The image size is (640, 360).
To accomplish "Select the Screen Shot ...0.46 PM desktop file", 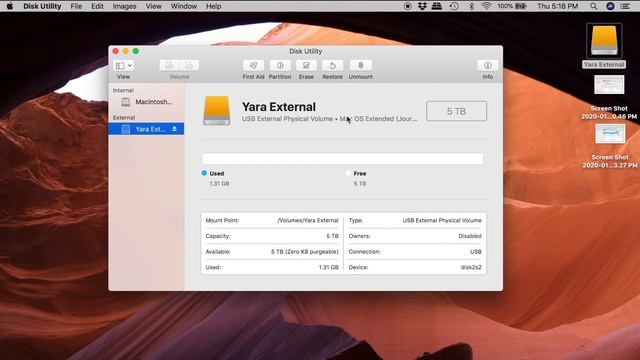I will tap(609, 97).
